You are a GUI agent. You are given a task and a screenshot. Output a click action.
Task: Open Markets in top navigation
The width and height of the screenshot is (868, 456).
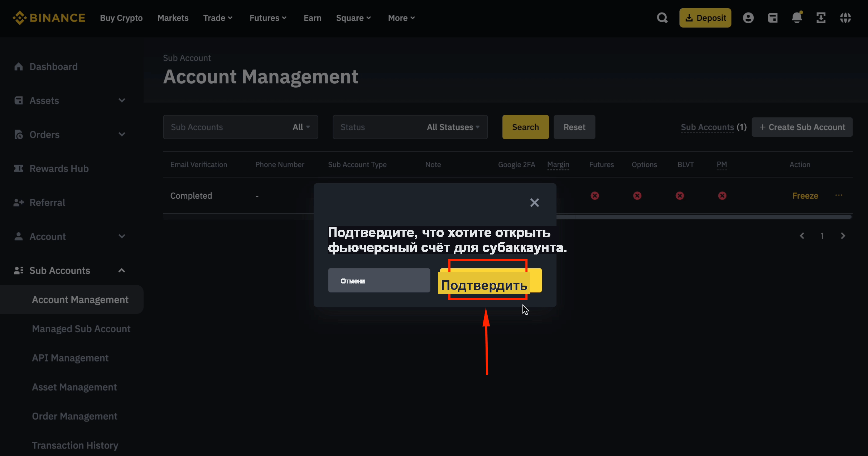173,18
